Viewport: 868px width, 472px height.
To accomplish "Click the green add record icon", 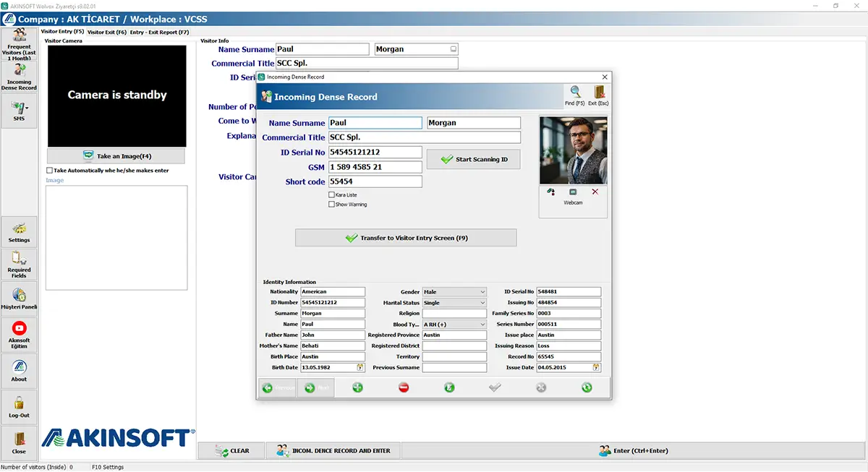I will pyautogui.click(x=357, y=387).
